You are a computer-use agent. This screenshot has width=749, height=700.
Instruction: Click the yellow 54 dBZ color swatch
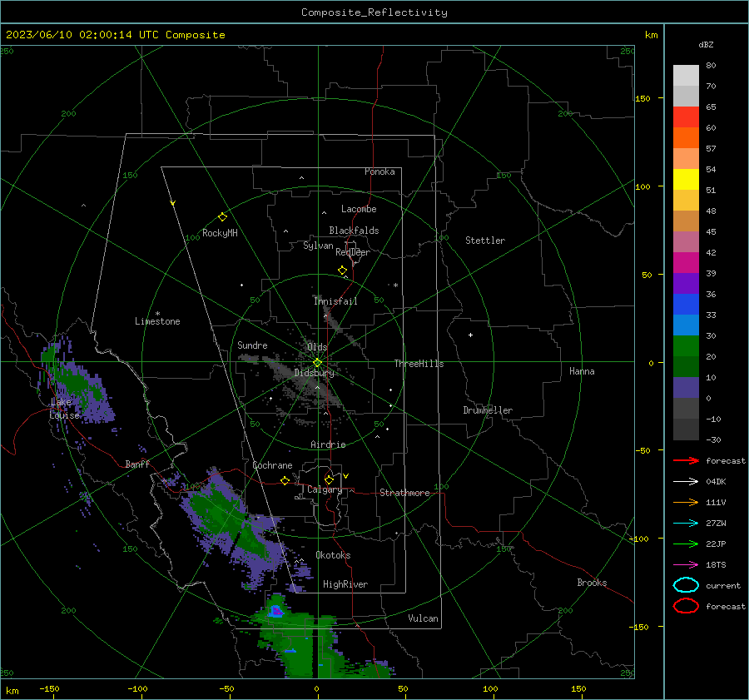(x=686, y=180)
